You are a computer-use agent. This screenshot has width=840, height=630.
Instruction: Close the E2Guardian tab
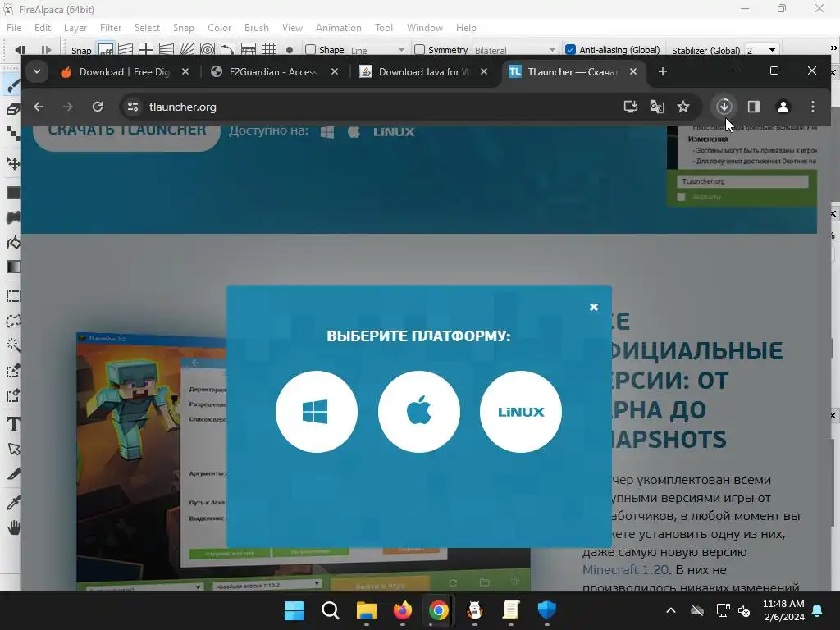click(x=335, y=71)
